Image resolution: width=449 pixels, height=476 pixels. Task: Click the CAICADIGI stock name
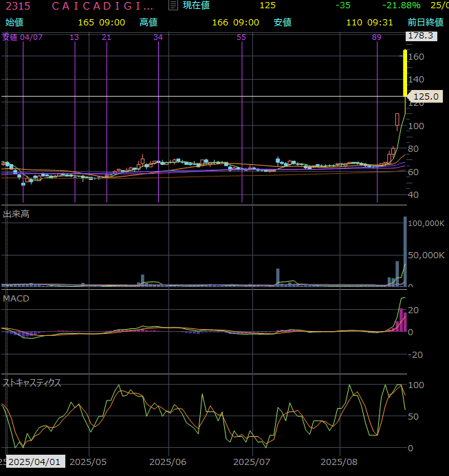point(102,5)
